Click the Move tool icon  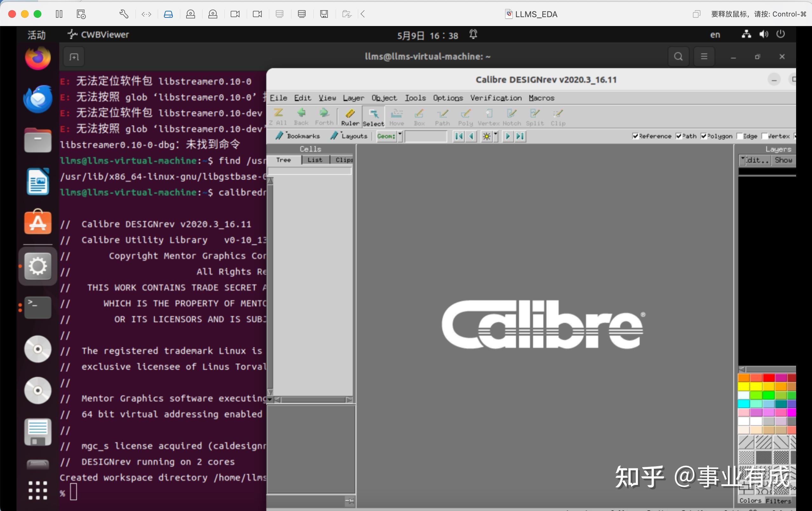[x=397, y=117]
